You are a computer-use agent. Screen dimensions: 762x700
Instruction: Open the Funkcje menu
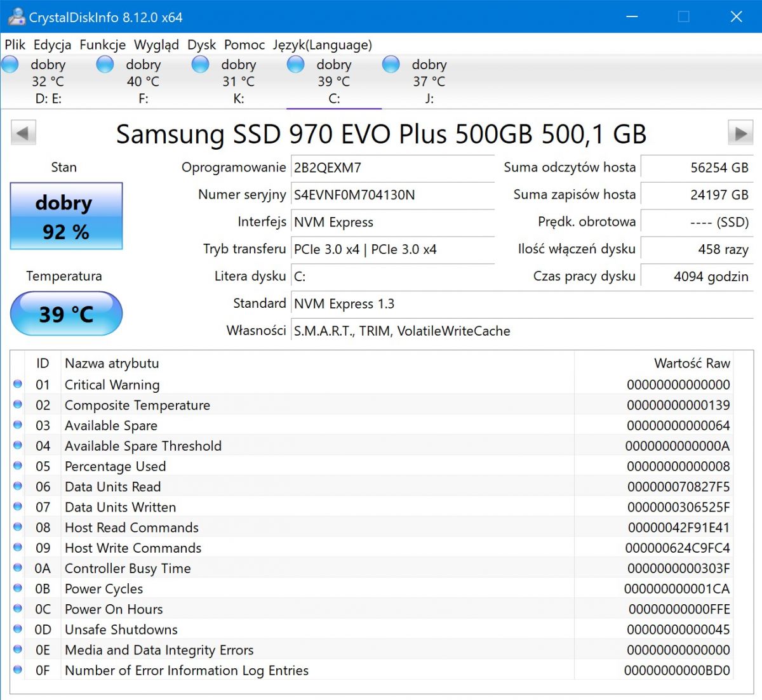[103, 45]
